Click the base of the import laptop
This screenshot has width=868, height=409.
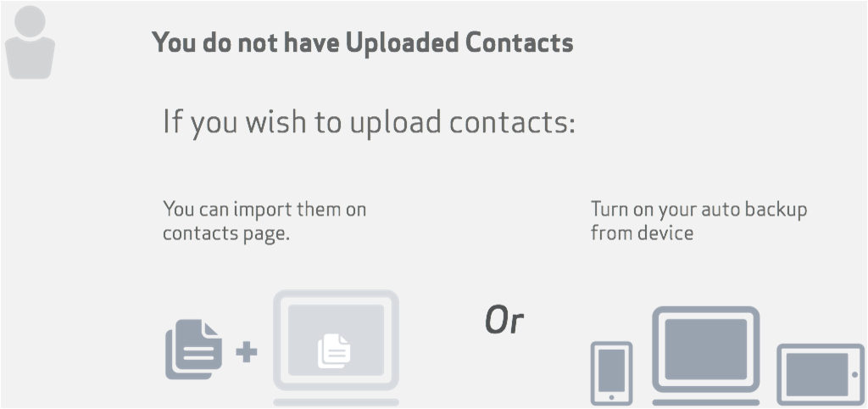[336, 400]
